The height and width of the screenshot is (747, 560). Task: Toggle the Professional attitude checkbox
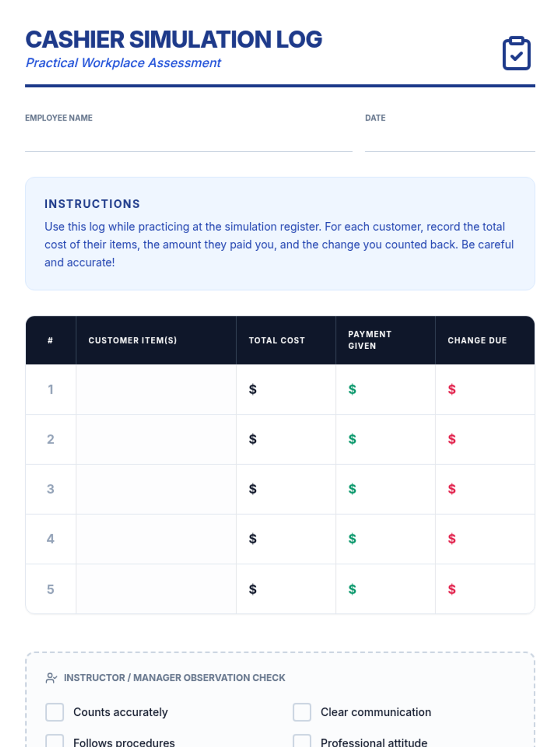pyautogui.click(x=302, y=741)
